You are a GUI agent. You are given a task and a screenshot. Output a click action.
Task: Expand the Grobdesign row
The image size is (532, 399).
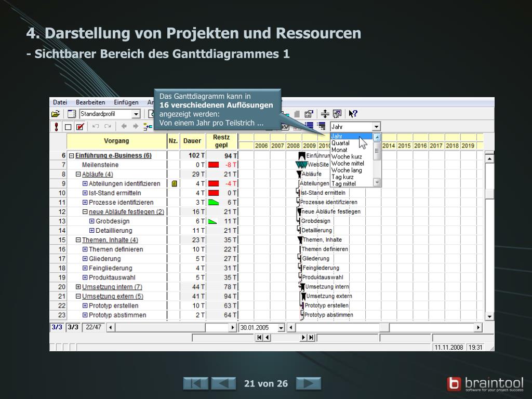(91, 221)
